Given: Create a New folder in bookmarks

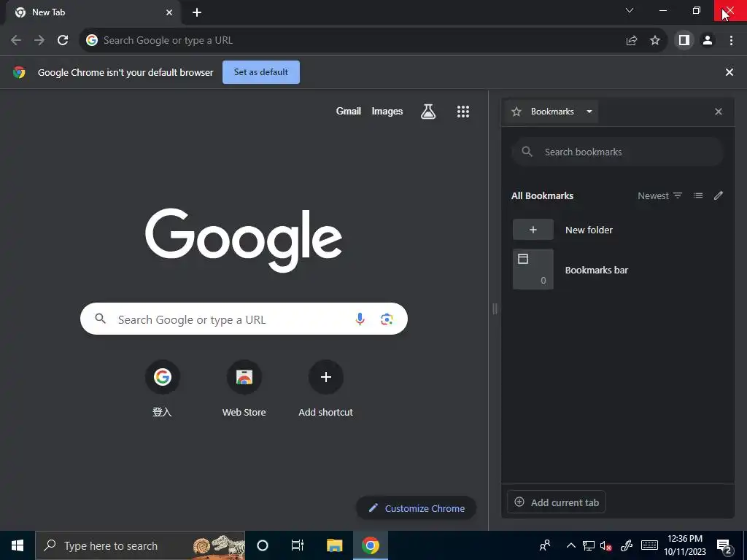Looking at the screenshot, I should (x=617, y=230).
